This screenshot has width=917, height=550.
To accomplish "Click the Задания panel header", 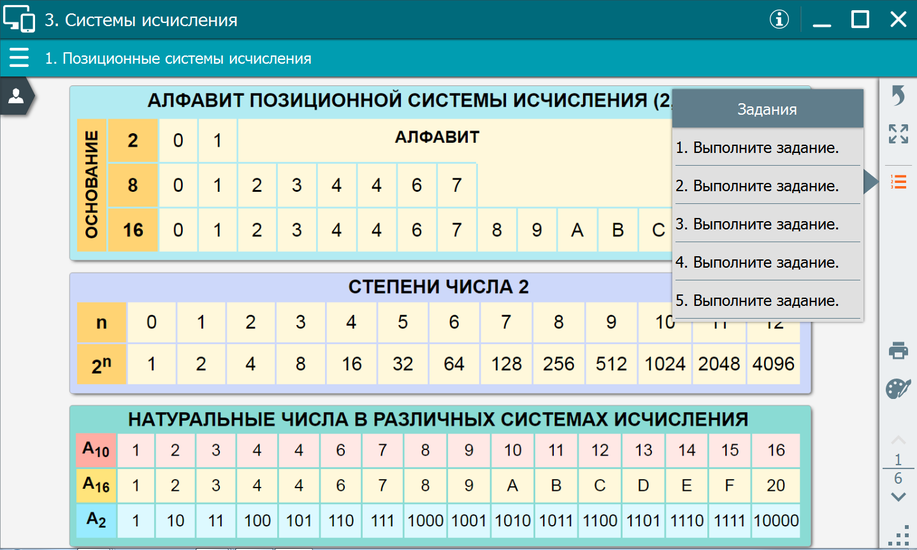I will [767, 109].
